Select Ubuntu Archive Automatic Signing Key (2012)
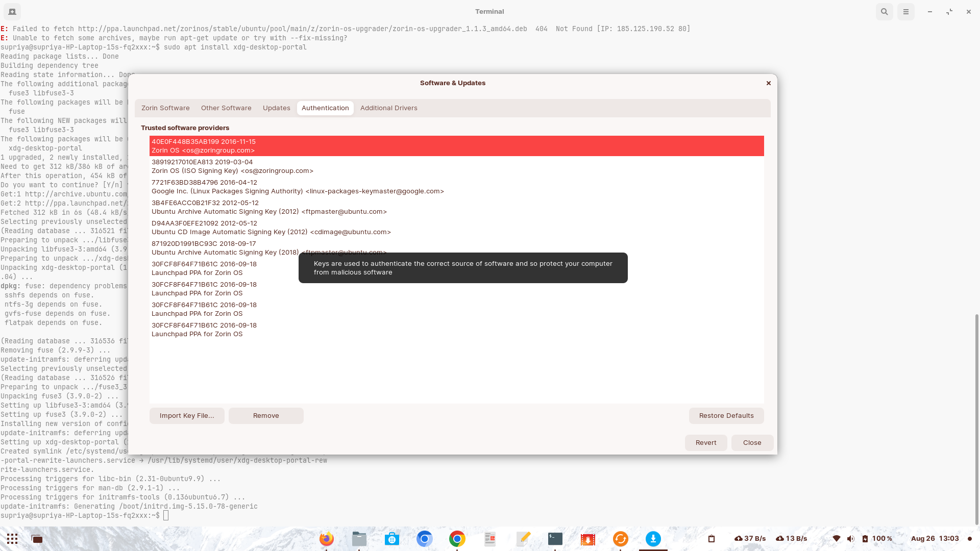 (x=457, y=207)
